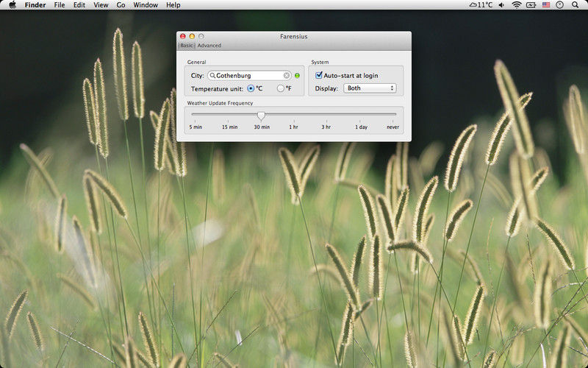Open the battery status menu
The width and height of the screenshot is (588, 368).
tap(531, 5)
